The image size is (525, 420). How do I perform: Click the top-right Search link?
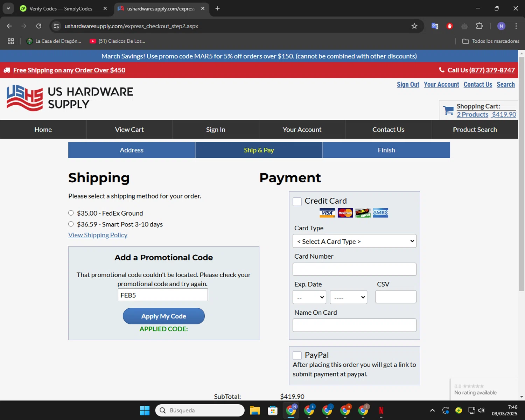point(506,84)
